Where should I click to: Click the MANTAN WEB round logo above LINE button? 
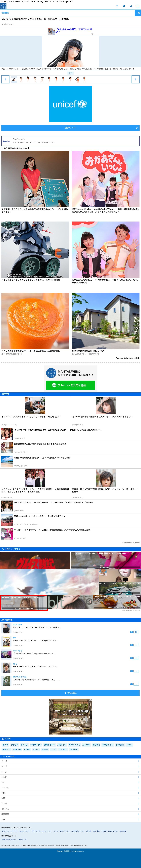51,373
